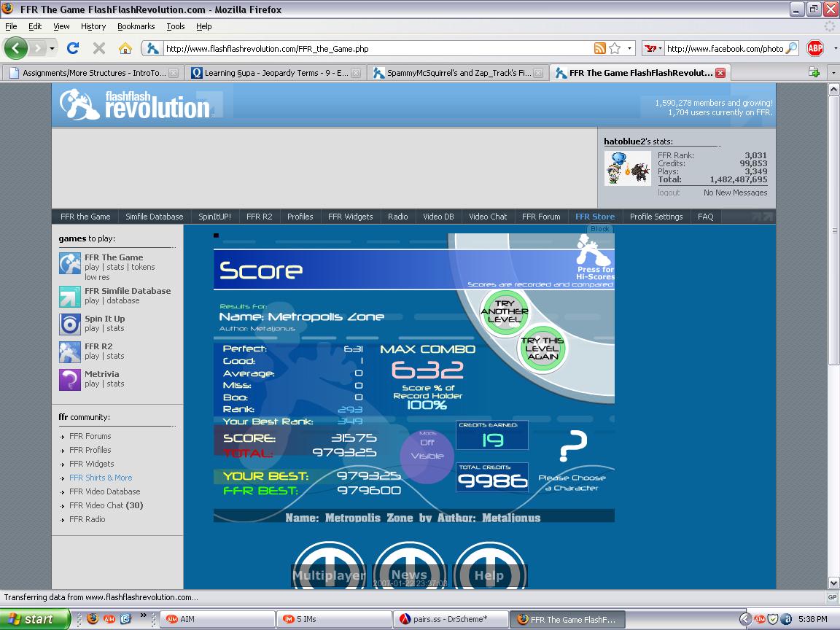Click the RSS feed icon in address bar
Image resolution: width=840 pixels, height=630 pixels.
pyautogui.click(x=600, y=49)
